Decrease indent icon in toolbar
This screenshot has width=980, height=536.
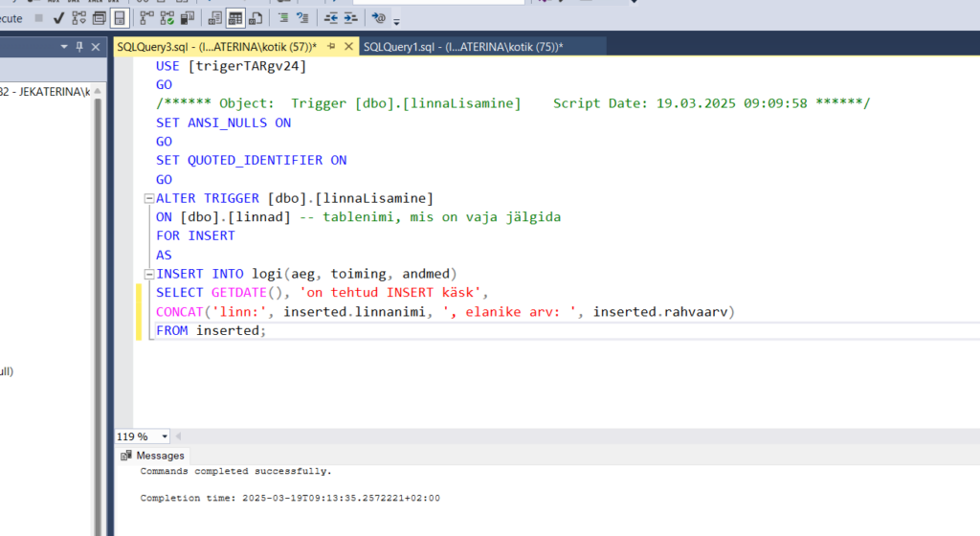[330, 18]
